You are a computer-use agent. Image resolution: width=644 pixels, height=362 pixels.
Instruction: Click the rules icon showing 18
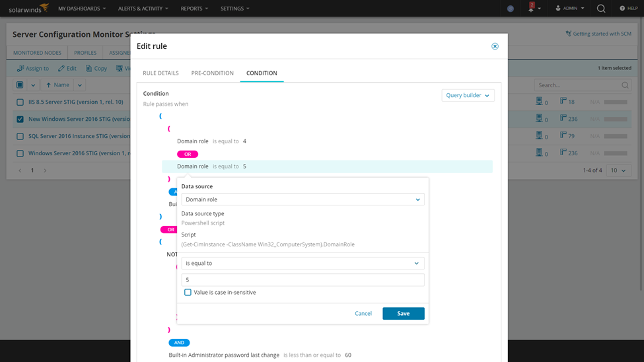(563, 100)
